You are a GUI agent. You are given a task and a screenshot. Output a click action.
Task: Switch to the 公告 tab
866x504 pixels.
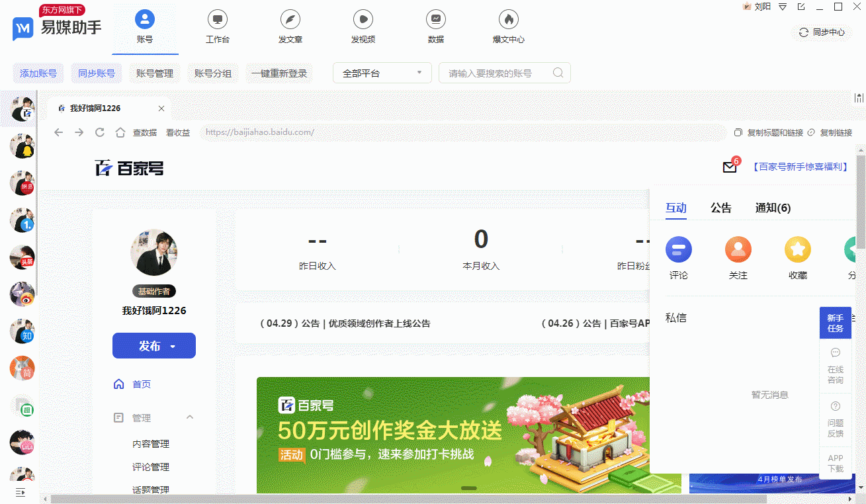tap(721, 208)
